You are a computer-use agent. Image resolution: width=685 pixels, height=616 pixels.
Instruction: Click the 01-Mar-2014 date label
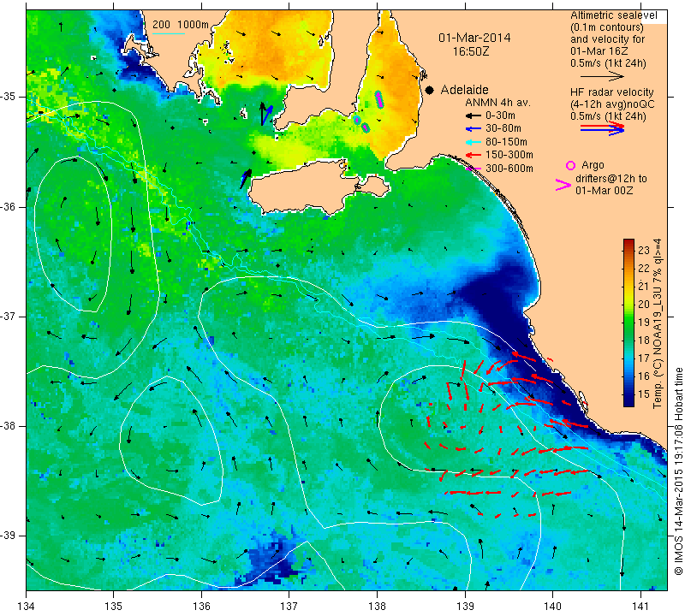pos(474,38)
